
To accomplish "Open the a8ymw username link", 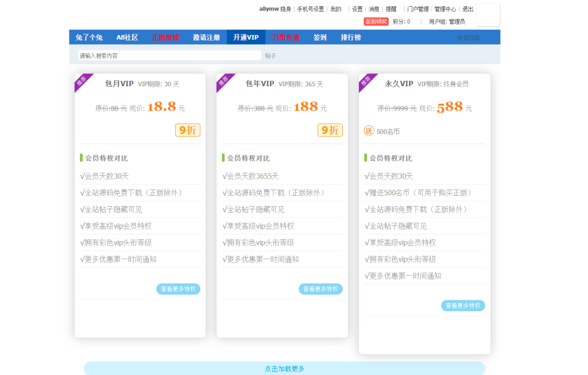I will tap(269, 9).
